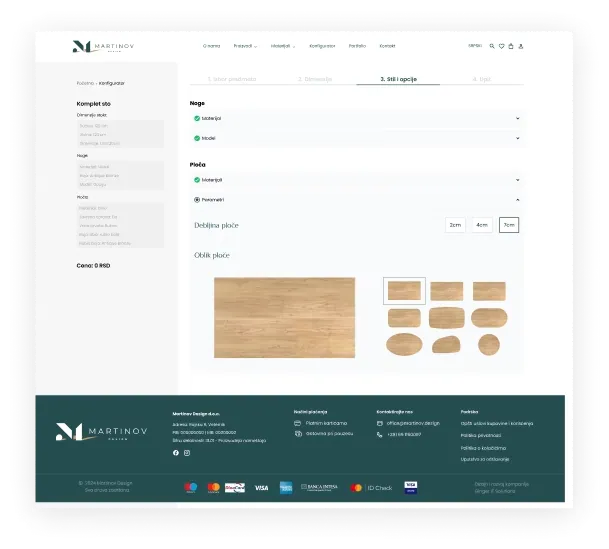Open the O nama menu item
The height and width of the screenshot is (549, 609).
pyautogui.click(x=211, y=46)
